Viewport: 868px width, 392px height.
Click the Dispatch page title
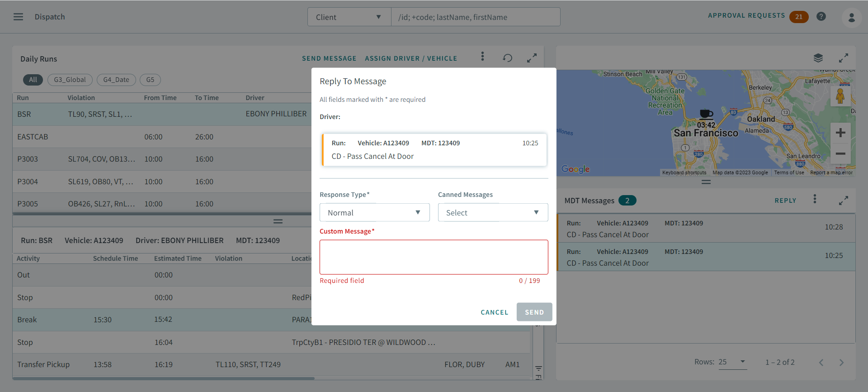click(50, 17)
